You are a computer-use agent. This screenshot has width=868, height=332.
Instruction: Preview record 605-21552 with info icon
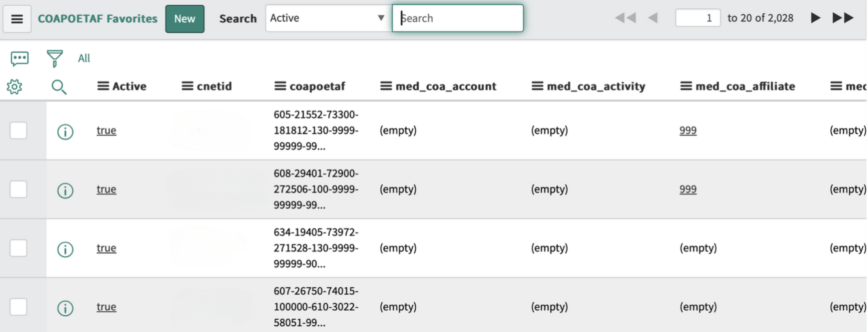pyautogui.click(x=65, y=132)
